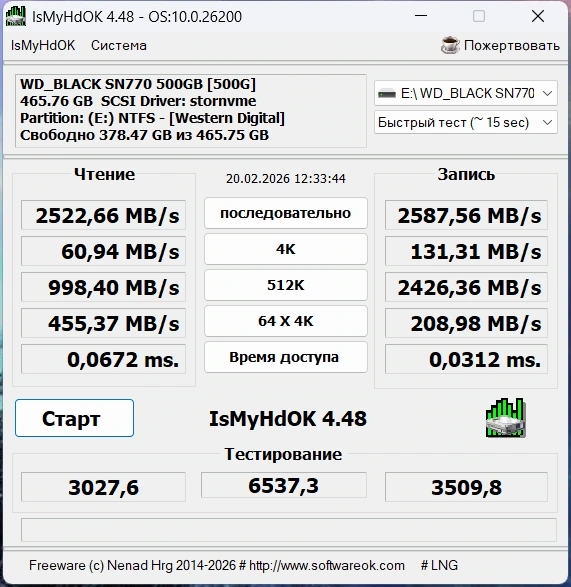Click the write score 3509,8
571x587 pixels.
coord(466,487)
